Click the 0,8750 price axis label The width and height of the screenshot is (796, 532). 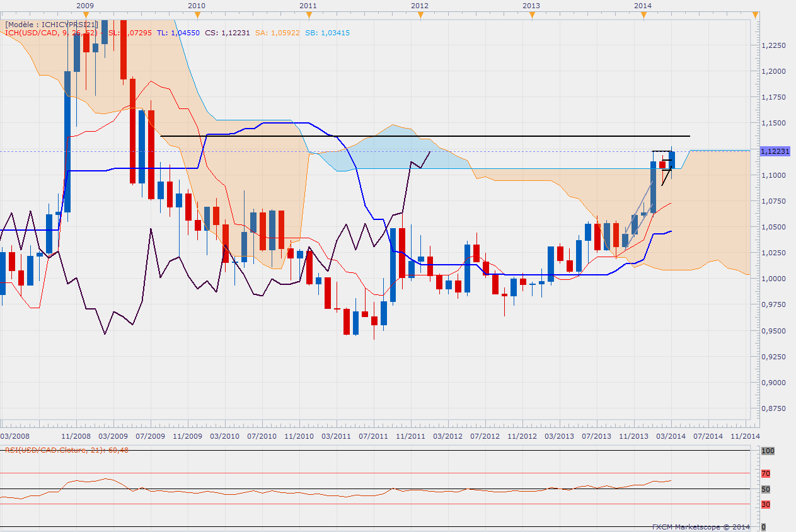(x=773, y=408)
